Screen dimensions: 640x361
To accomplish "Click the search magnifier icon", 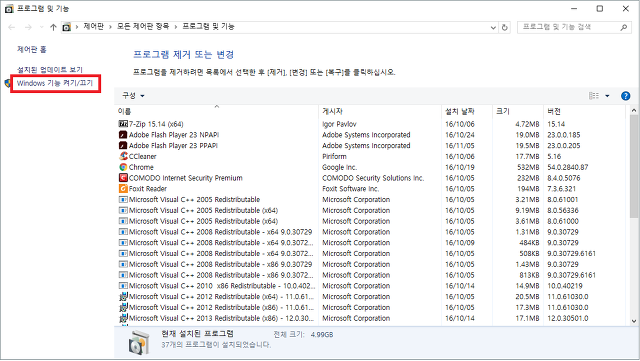I will point(624,27).
